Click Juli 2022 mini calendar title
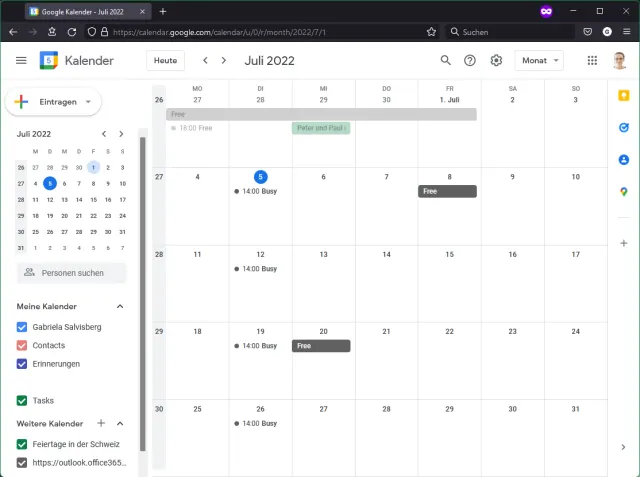The height and width of the screenshot is (477, 640). (x=34, y=134)
